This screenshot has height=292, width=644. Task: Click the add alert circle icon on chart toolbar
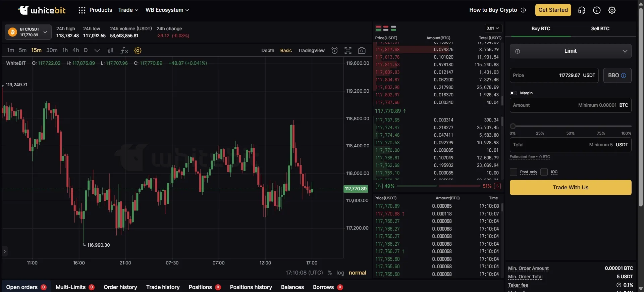tap(334, 50)
